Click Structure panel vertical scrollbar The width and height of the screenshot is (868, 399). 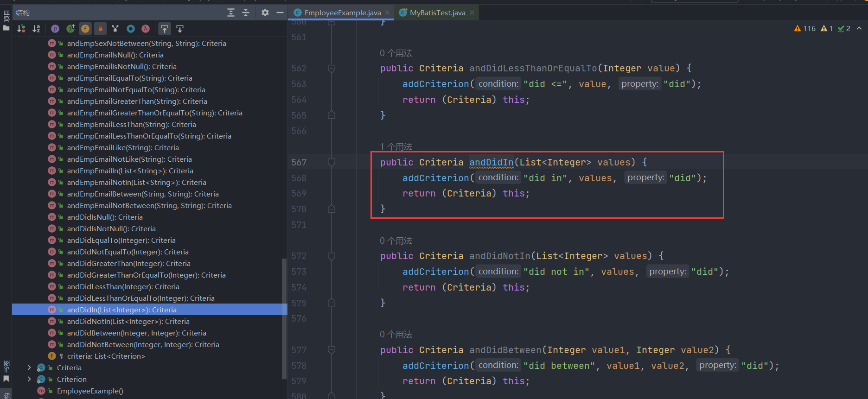tap(284, 319)
